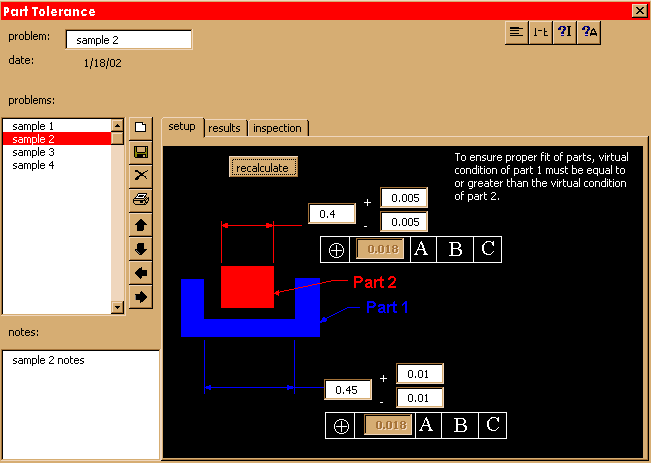Click the problem name field

(x=128, y=40)
